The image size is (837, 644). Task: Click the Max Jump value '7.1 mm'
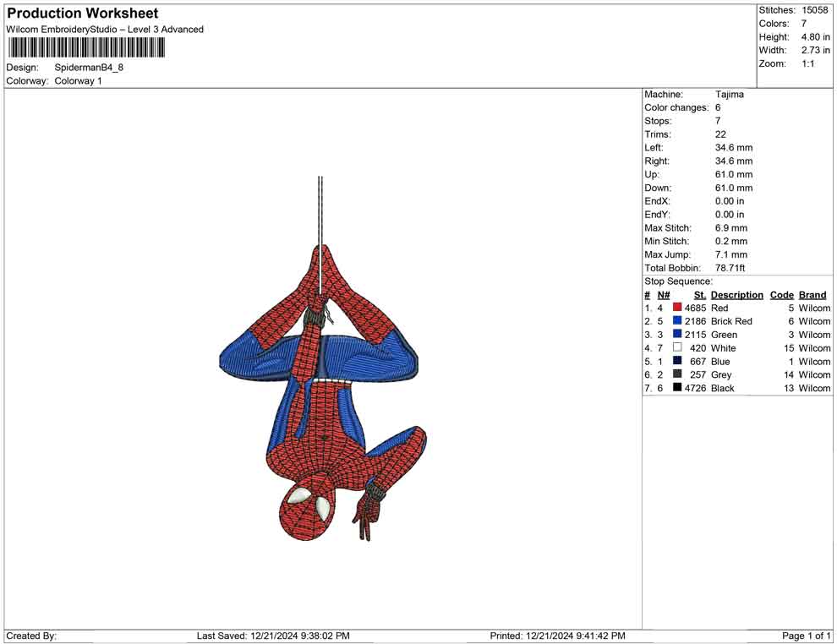coord(731,254)
